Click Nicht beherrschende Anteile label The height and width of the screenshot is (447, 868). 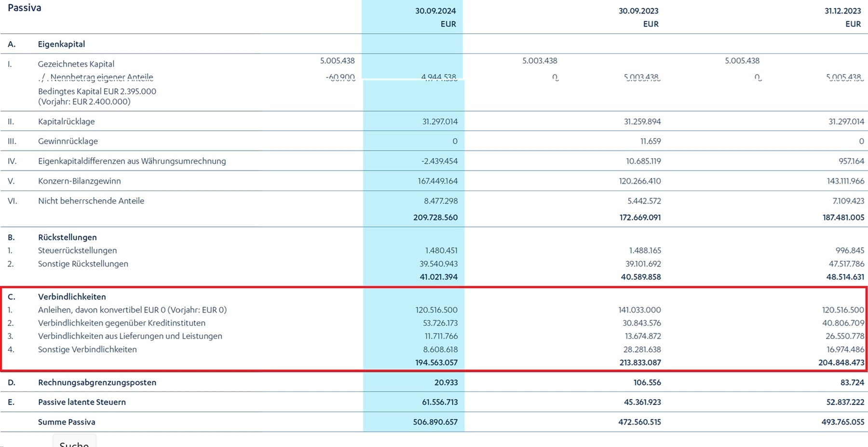click(91, 201)
